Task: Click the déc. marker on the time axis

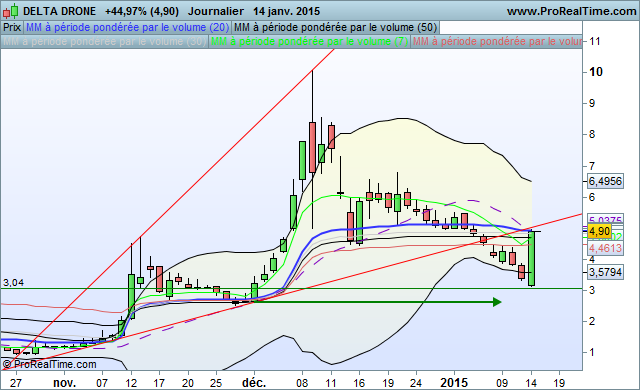Action: click(x=254, y=383)
